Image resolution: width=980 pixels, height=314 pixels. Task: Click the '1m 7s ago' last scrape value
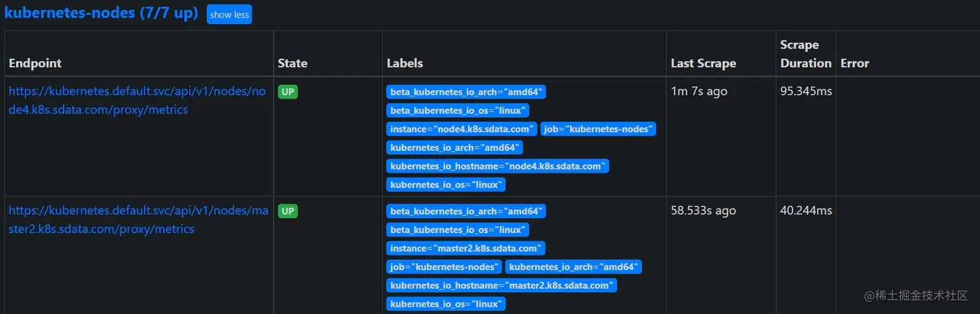tap(699, 92)
